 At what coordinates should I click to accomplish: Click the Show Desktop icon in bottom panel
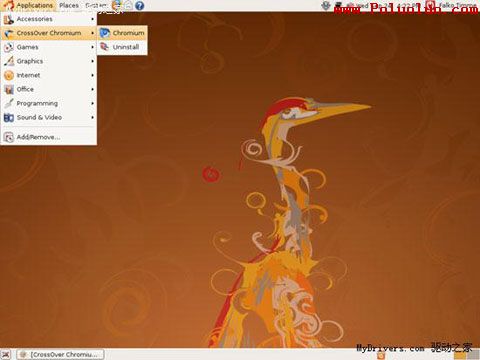pos(6,354)
